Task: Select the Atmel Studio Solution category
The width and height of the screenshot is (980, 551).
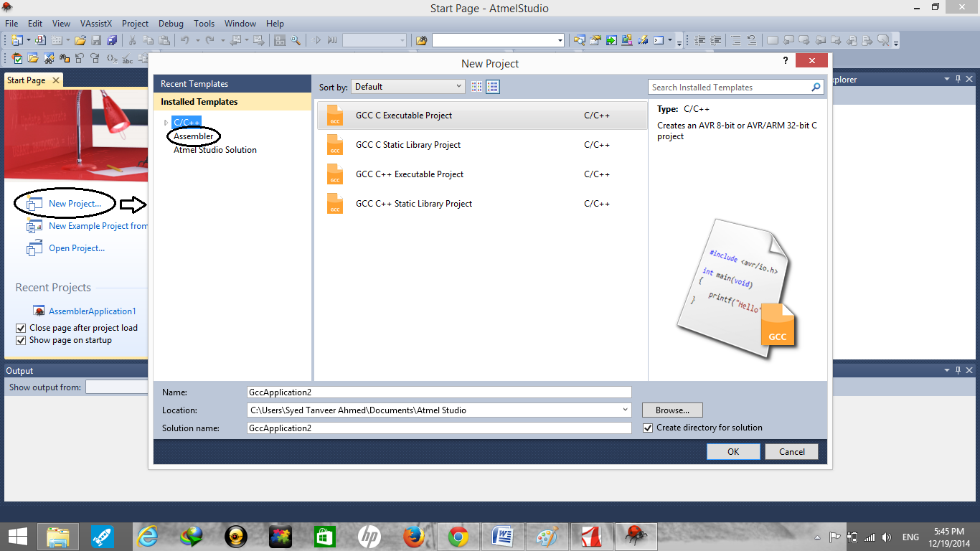Action: click(x=215, y=150)
